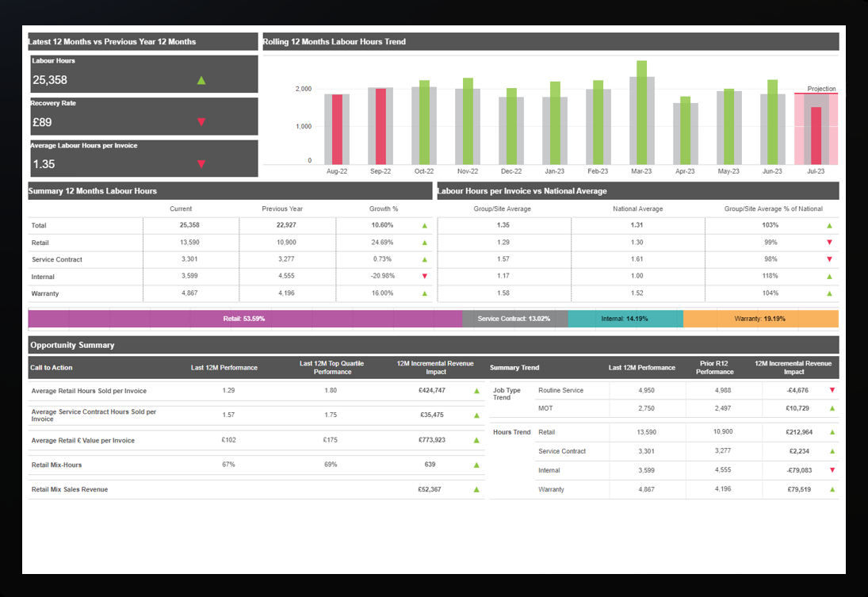This screenshot has height=597, width=868.
Task: Select the Mar-23 green bar in chart
Action: pos(641,111)
